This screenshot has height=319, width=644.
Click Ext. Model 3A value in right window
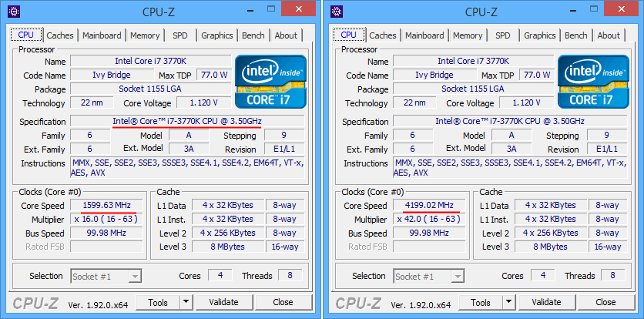[512, 149]
